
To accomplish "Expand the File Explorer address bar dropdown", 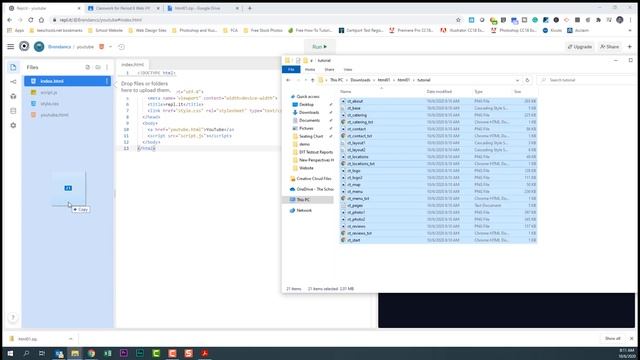I will 517,80.
